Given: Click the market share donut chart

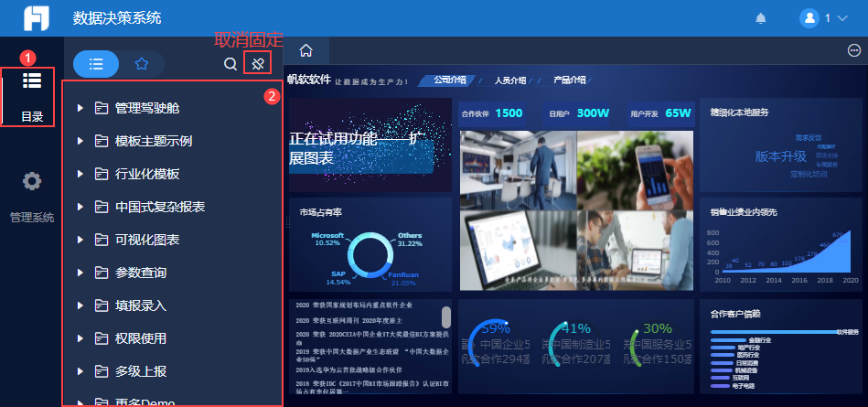Looking at the screenshot, I should (371, 255).
